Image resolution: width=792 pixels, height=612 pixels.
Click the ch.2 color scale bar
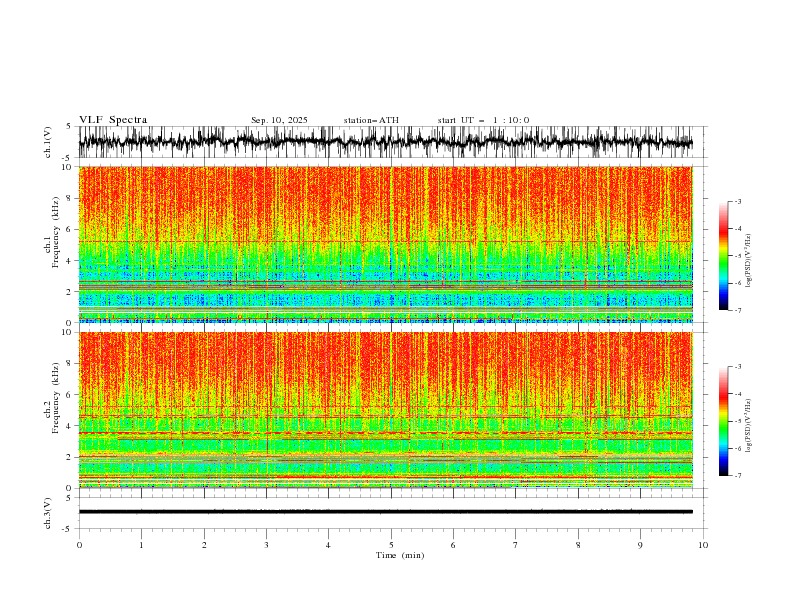[723, 421]
